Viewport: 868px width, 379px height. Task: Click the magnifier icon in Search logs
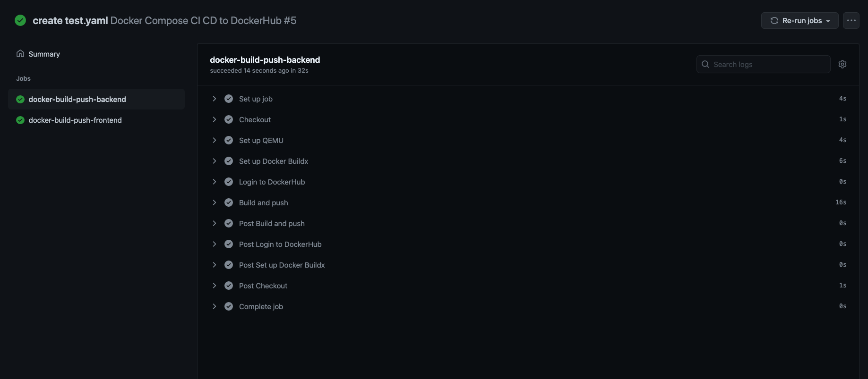tap(705, 64)
